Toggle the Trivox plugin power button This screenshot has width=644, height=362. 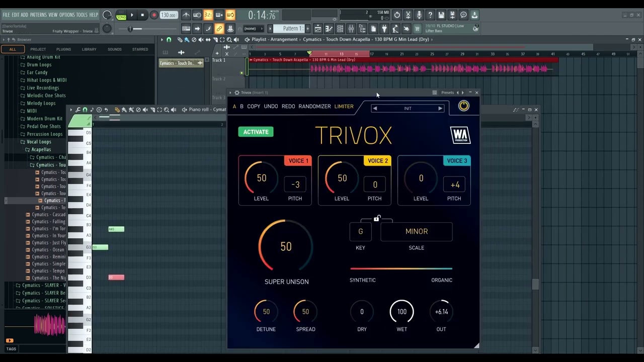463,106
